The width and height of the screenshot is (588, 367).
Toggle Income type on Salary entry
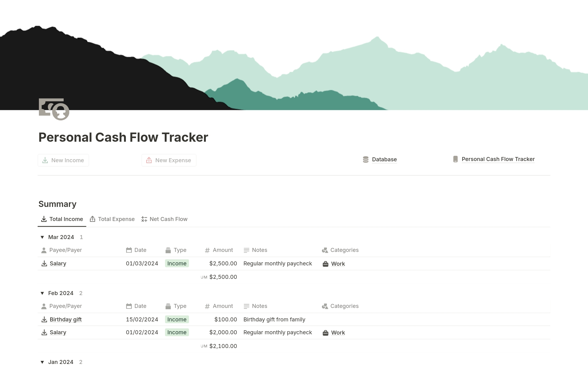click(x=177, y=264)
